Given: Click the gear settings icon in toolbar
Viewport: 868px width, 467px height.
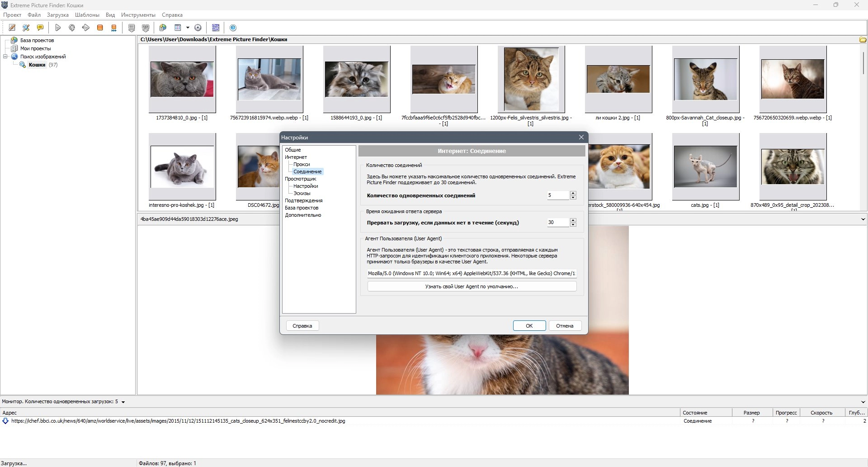Looking at the screenshot, I should [198, 28].
